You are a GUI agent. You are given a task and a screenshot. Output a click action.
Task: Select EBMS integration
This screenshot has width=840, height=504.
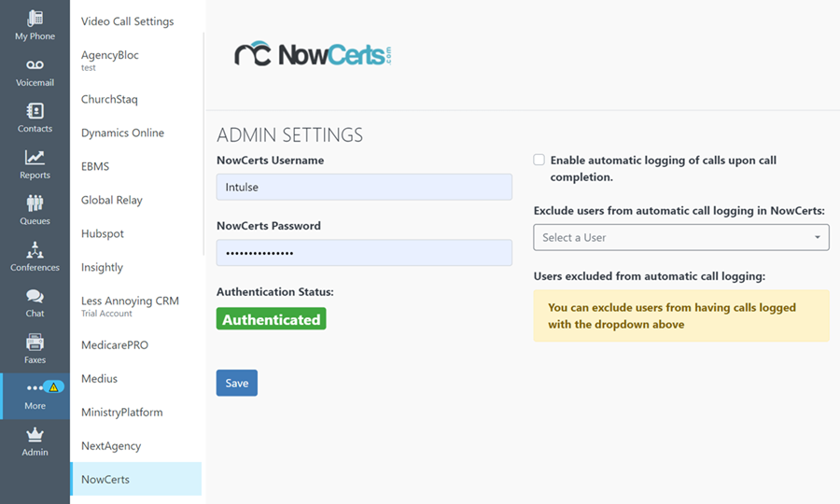coord(95,166)
